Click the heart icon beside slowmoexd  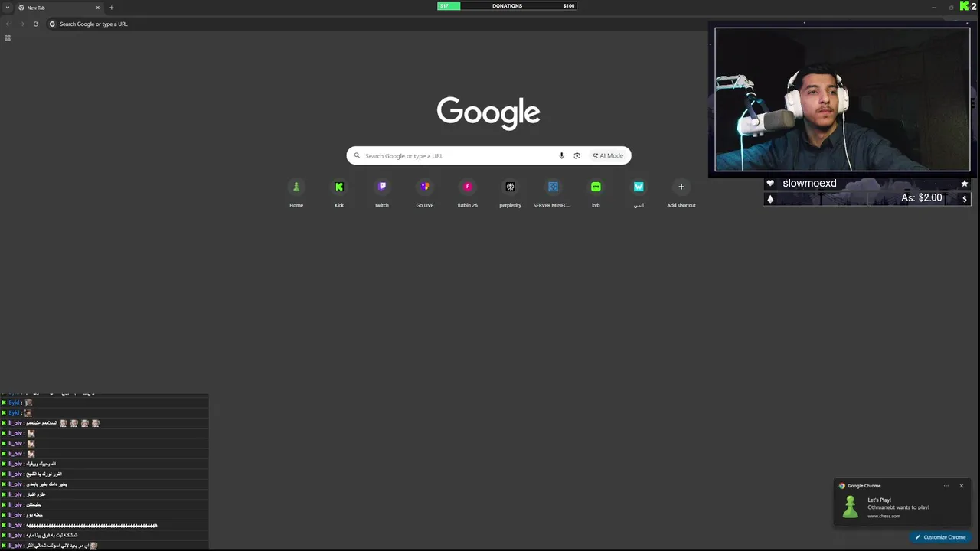pos(770,184)
